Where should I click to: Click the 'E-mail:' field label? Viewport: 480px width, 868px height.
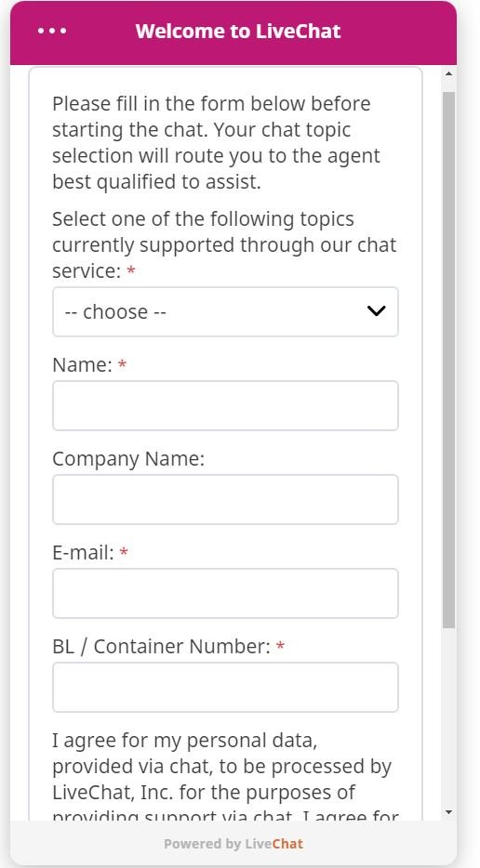tap(83, 552)
